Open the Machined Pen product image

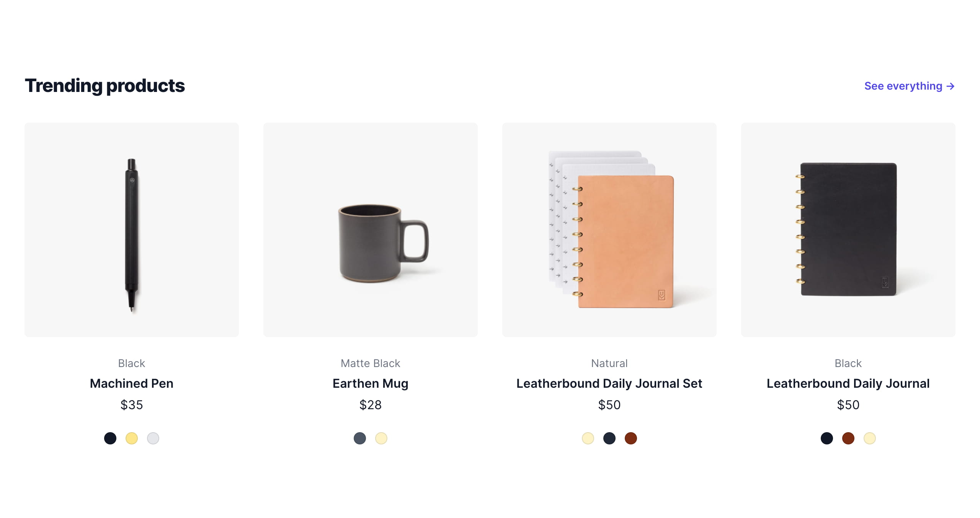pos(132,230)
